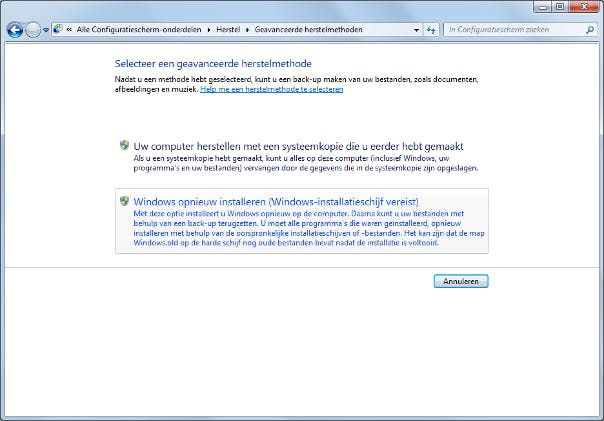Click the magnifier search icon

590,29
